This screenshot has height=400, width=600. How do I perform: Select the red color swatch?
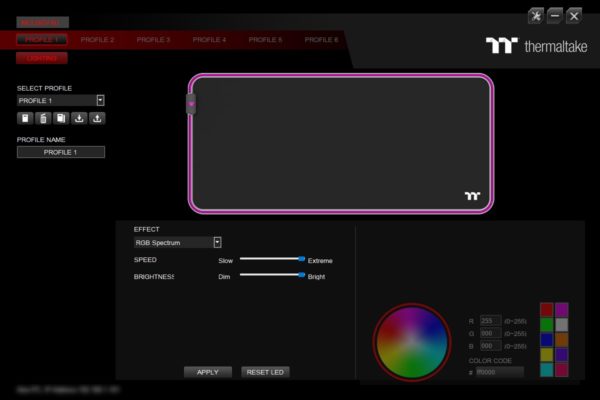(546, 309)
